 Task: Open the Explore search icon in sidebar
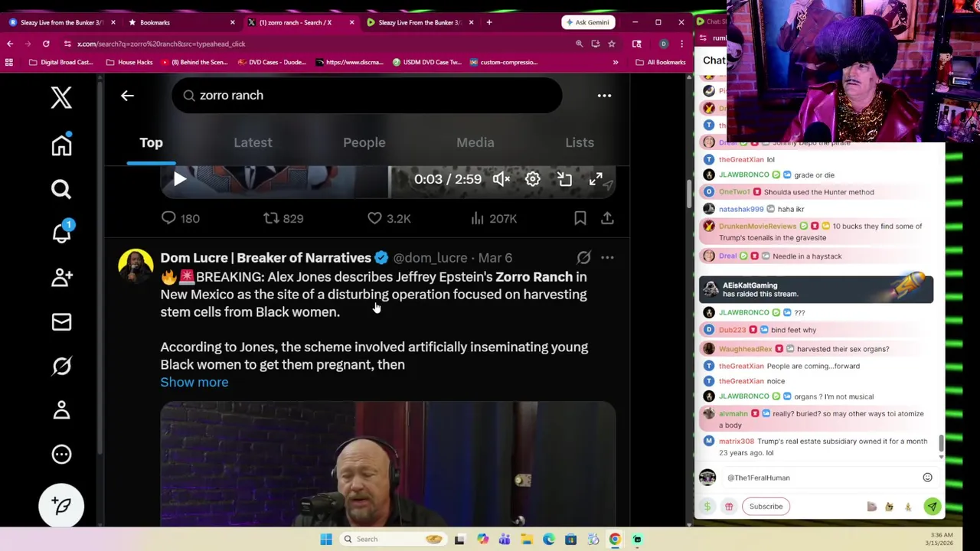61,189
